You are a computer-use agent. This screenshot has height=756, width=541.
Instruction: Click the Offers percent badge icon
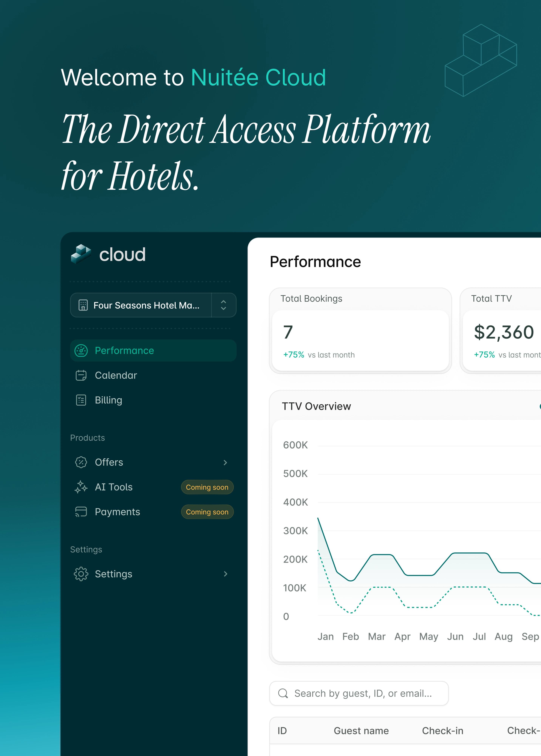tap(81, 462)
